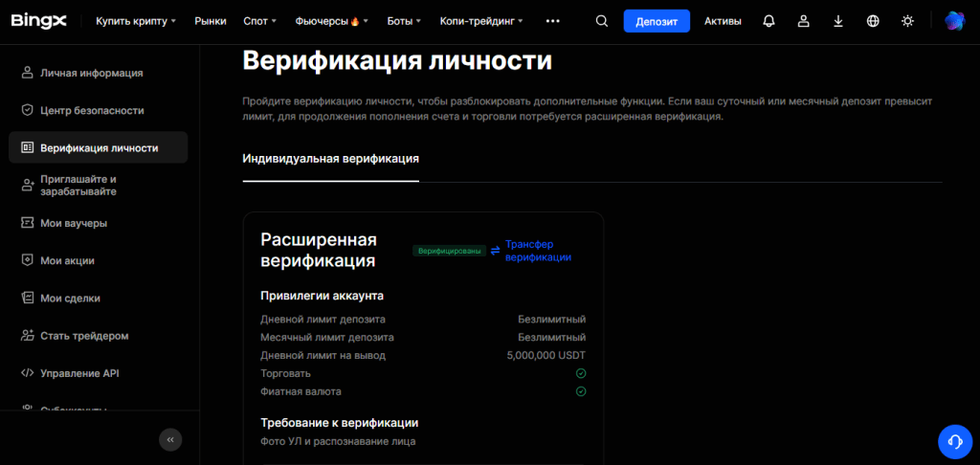Click the Личная информация person icon
The width and height of the screenshot is (980, 465).
pos(27,73)
